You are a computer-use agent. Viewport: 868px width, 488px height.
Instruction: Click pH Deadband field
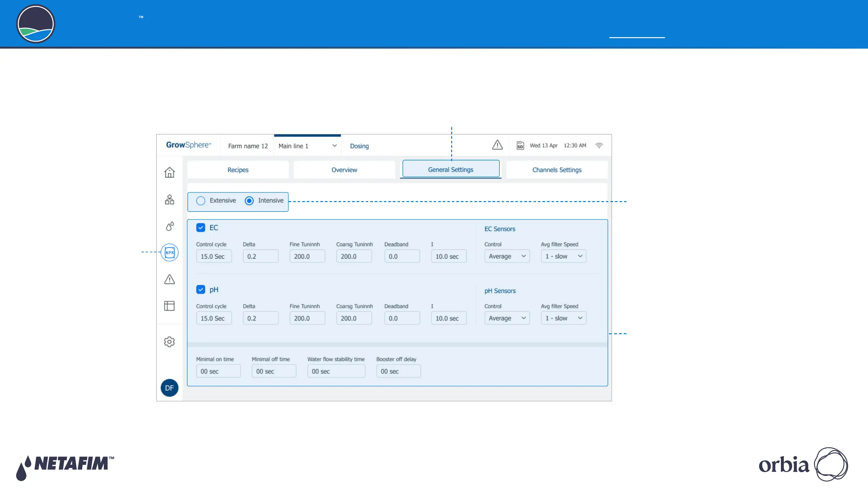click(402, 318)
